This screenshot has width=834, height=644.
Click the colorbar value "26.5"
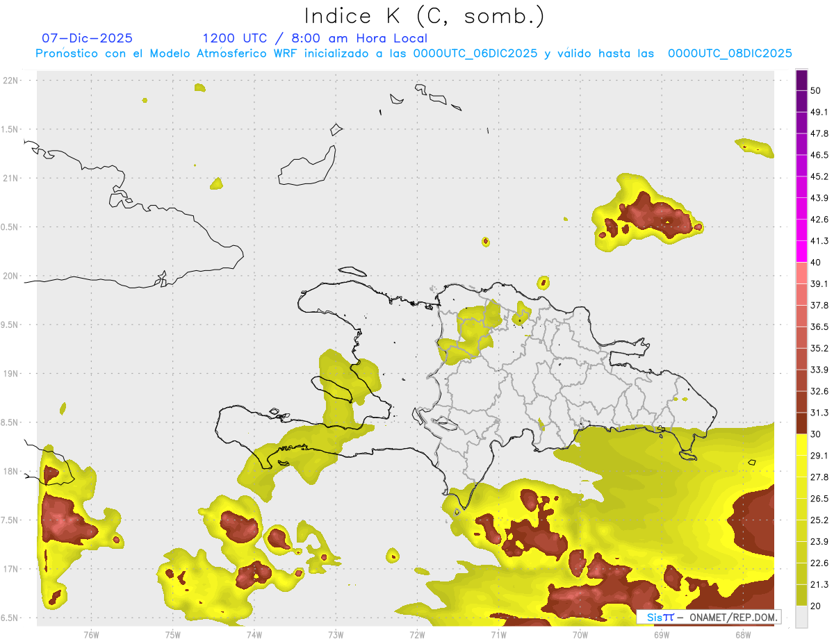[x=819, y=499]
